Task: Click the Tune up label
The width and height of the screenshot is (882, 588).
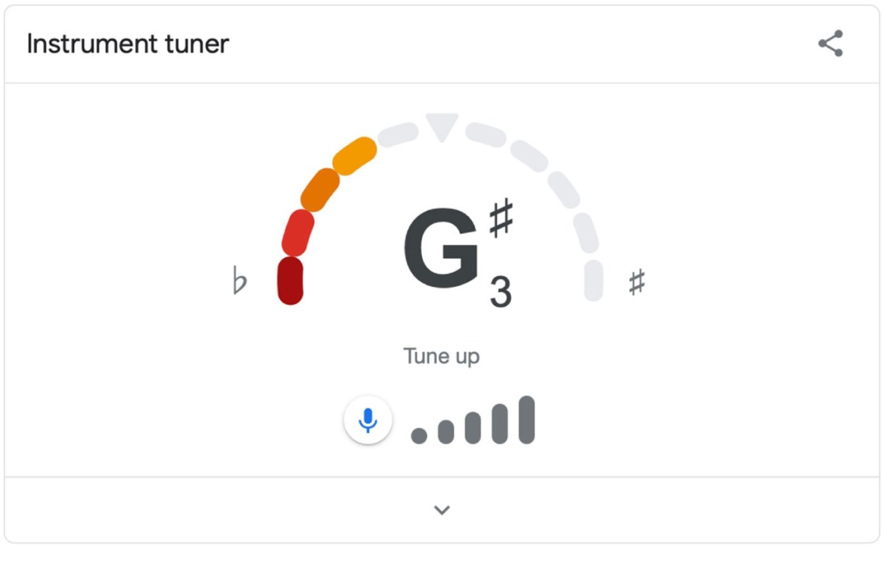Action: [x=441, y=356]
